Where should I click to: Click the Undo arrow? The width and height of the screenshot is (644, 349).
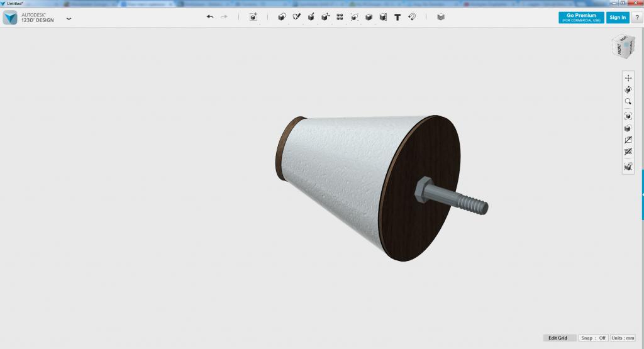coord(209,17)
